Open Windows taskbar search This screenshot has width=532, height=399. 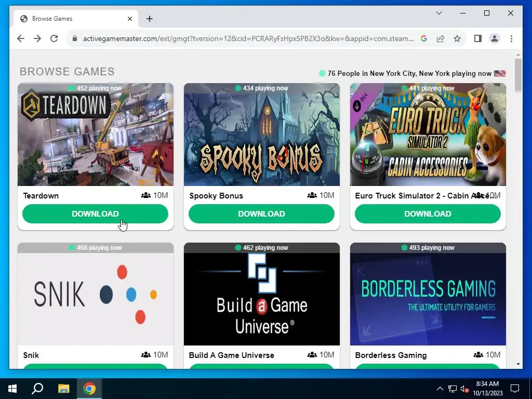37,389
